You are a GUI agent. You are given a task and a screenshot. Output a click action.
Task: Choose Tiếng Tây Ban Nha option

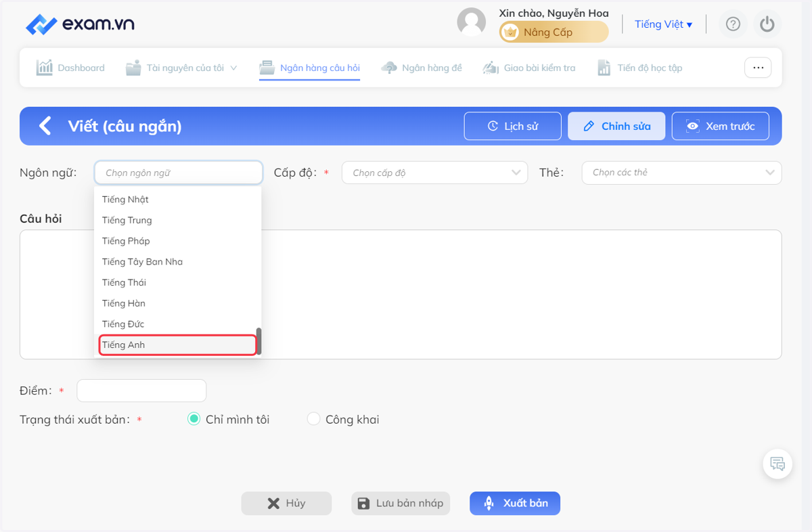pos(177,262)
